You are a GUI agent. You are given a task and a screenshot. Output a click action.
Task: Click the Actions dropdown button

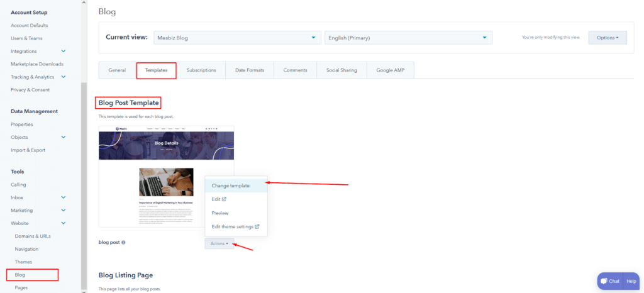219,244
